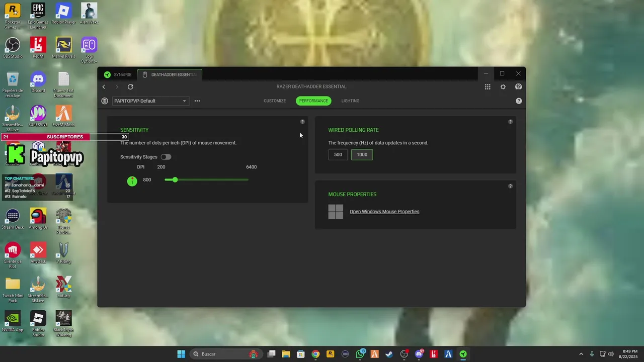
Task: Open the Synapse feedback/help face icon
Action: point(518,87)
